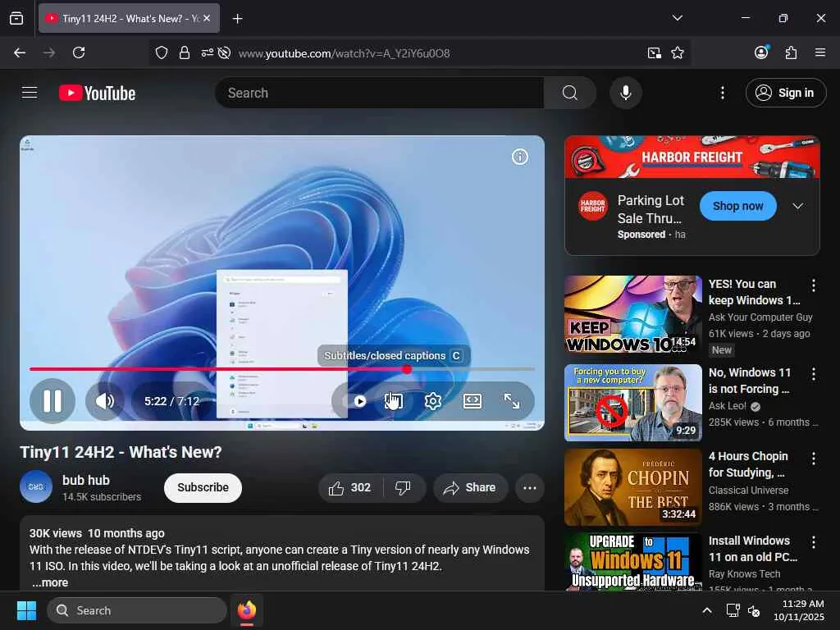Open options for 4 Hours Chopin video

click(813, 458)
